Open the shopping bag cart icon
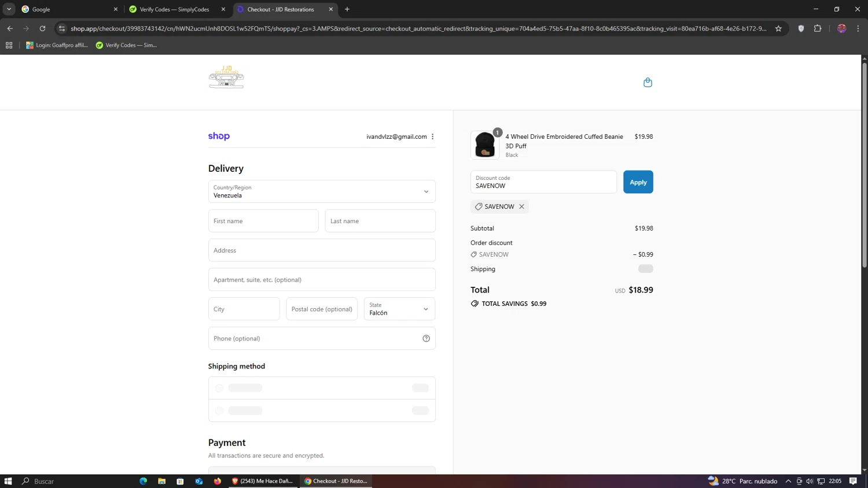 [648, 82]
